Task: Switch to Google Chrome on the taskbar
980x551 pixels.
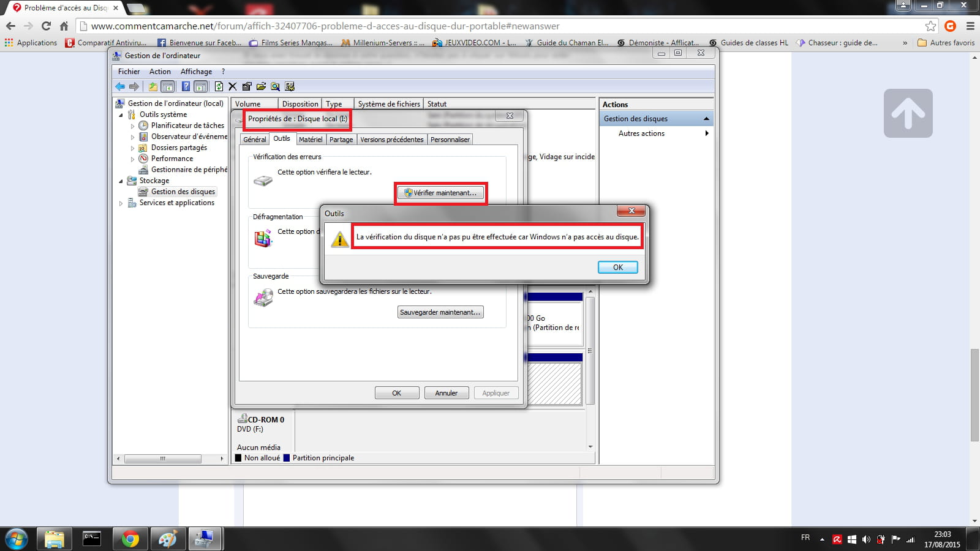Action: [130, 539]
